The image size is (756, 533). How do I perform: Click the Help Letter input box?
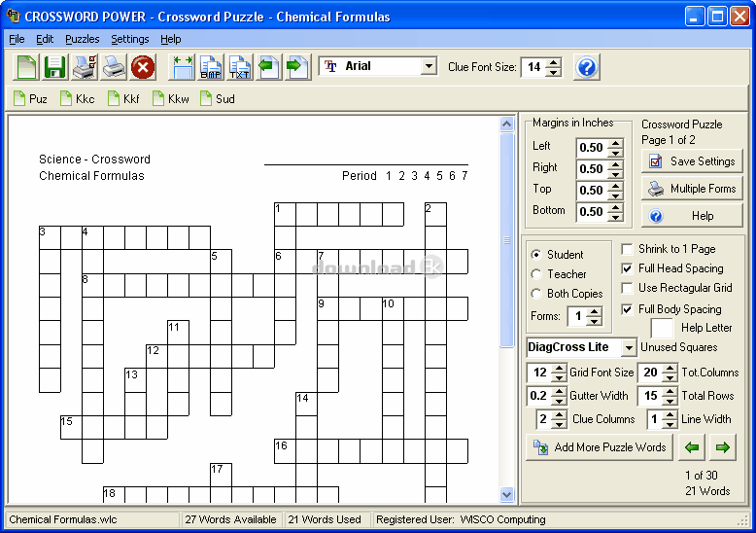tap(662, 329)
